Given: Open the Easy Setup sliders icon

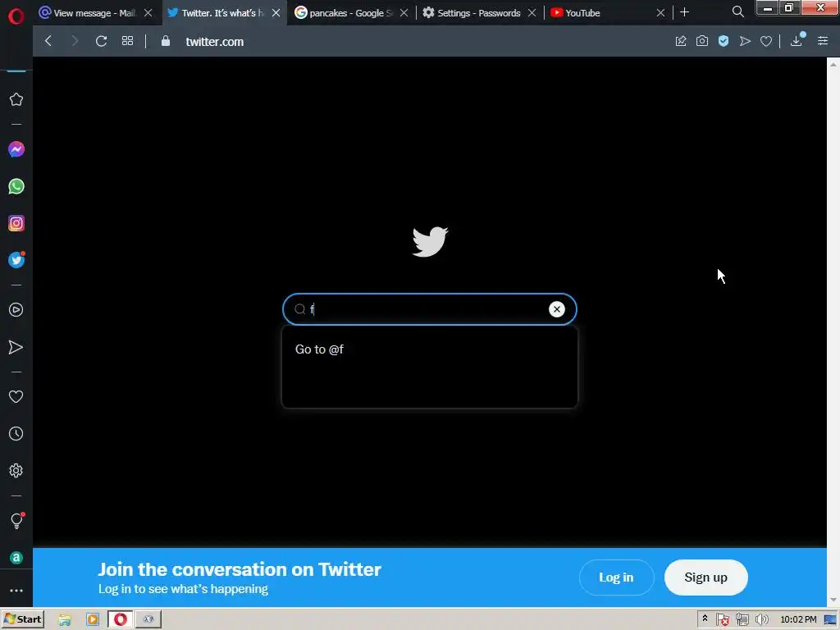Looking at the screenshot, I should pyautogui.click(x=823, y=41).
